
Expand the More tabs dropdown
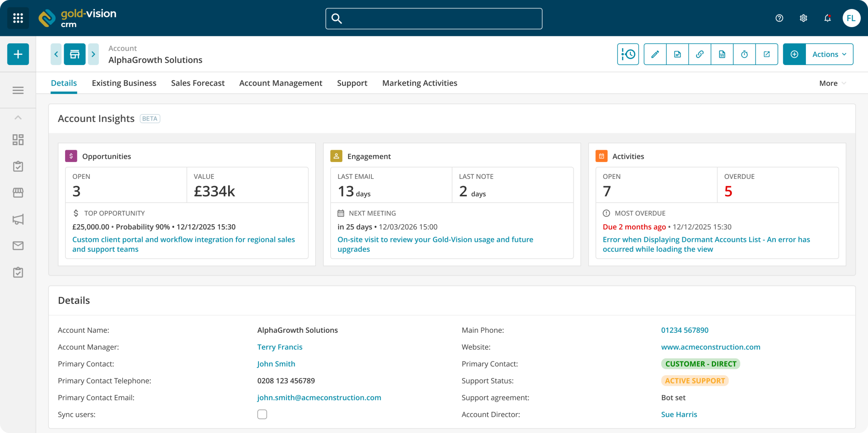pos(833,83)
